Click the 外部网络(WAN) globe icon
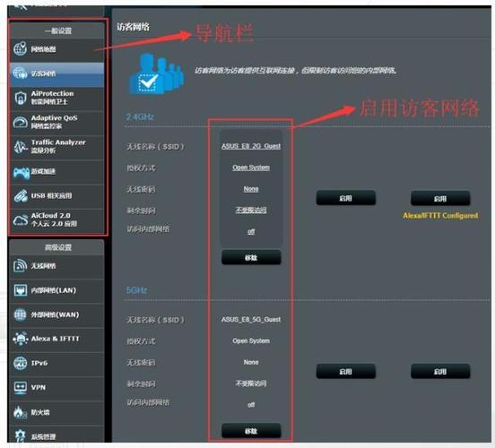This screenshot has width=495, height=448. point(21,314)
